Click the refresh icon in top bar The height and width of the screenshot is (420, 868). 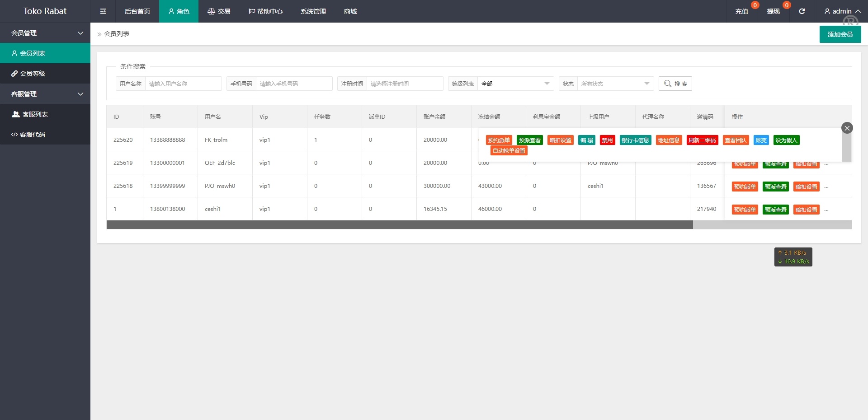pyautogui.click(x=802, y=11)
